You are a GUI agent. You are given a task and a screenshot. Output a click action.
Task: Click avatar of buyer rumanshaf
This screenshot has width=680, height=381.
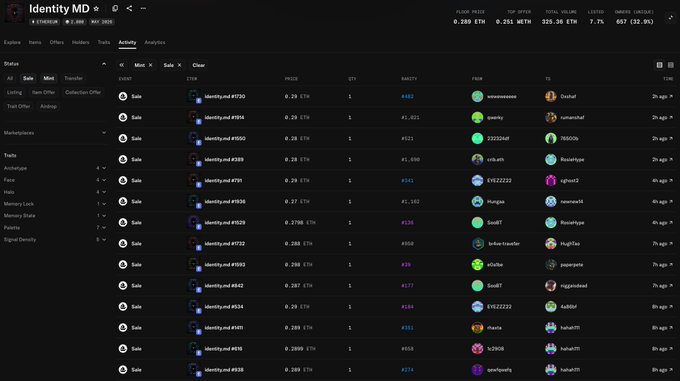point(550,117)
